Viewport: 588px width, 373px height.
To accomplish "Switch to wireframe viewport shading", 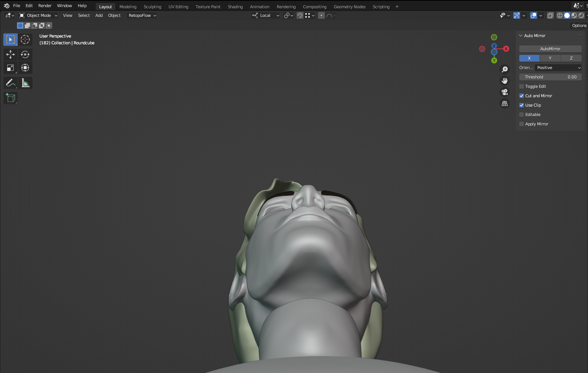I will (x=560, y=15).
